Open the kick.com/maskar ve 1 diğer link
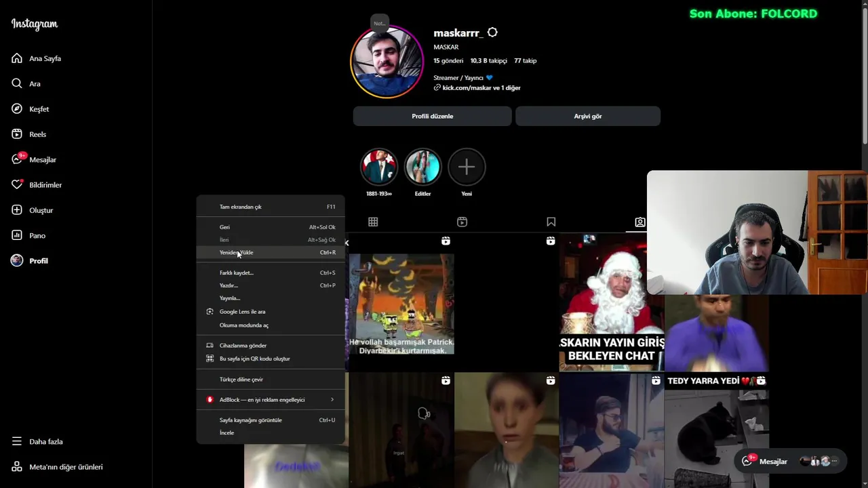 [481, 88]
